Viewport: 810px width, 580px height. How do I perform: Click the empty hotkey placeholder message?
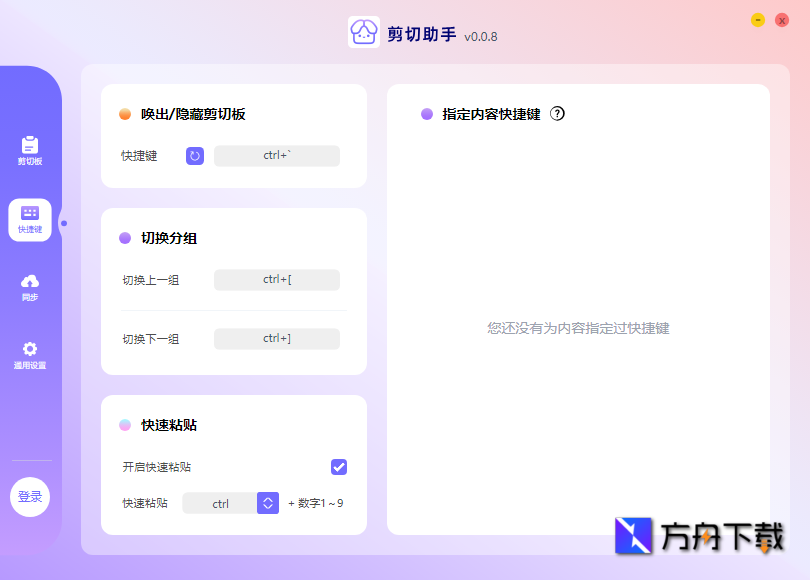(579, 327)
